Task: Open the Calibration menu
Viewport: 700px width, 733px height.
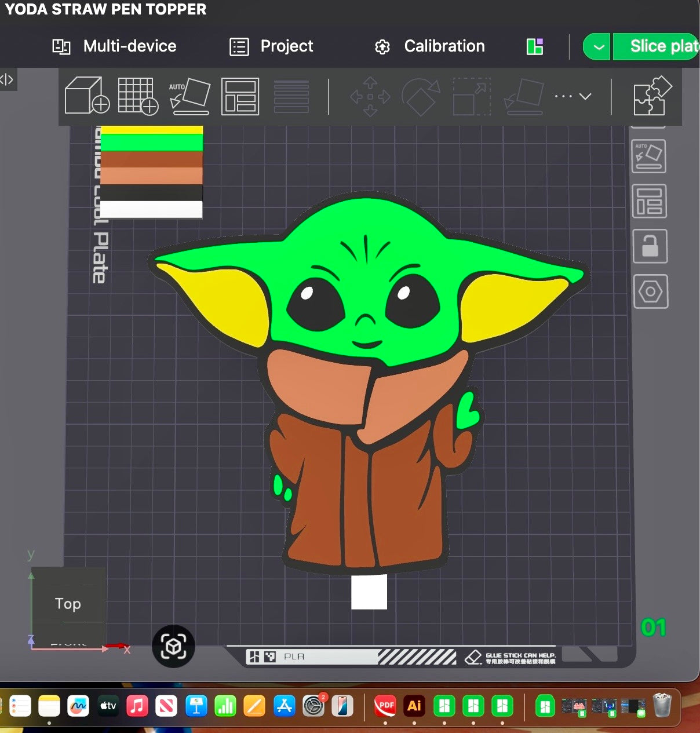Action: [429, 46]
